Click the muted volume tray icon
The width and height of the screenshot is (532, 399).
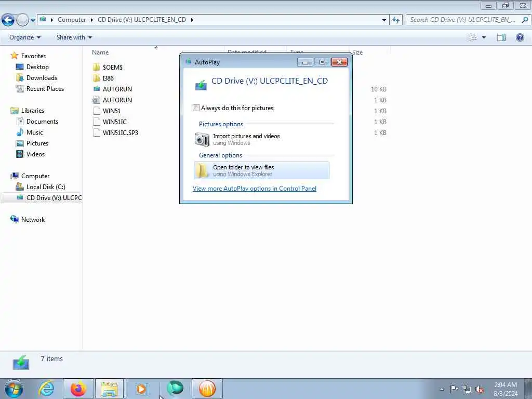pos(480,390)
